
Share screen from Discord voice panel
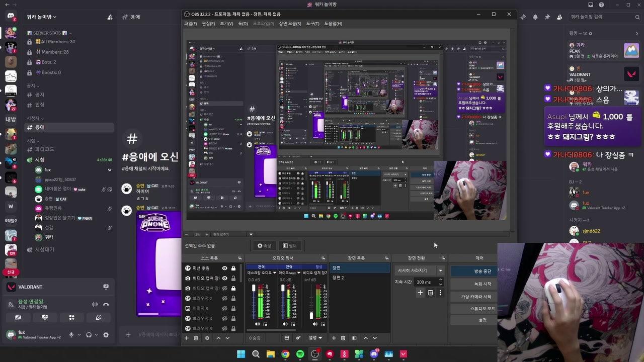coord(45,318)
